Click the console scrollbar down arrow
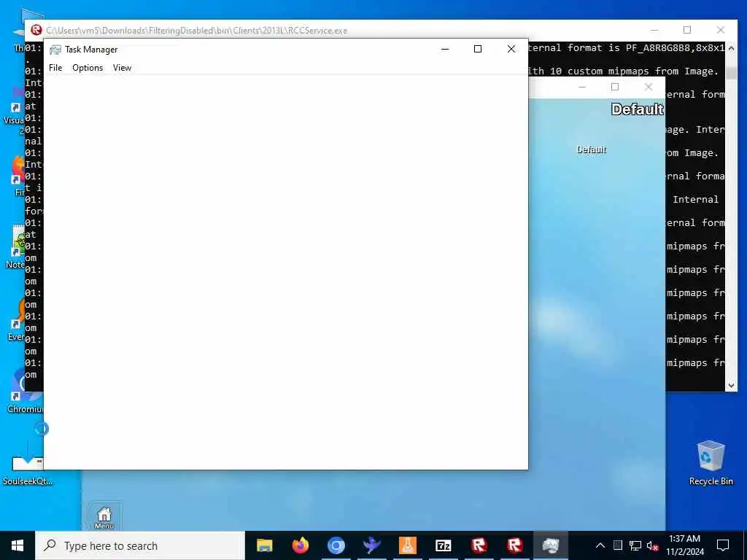The height and width of the screenshot is (560, 747). [731, 386]
